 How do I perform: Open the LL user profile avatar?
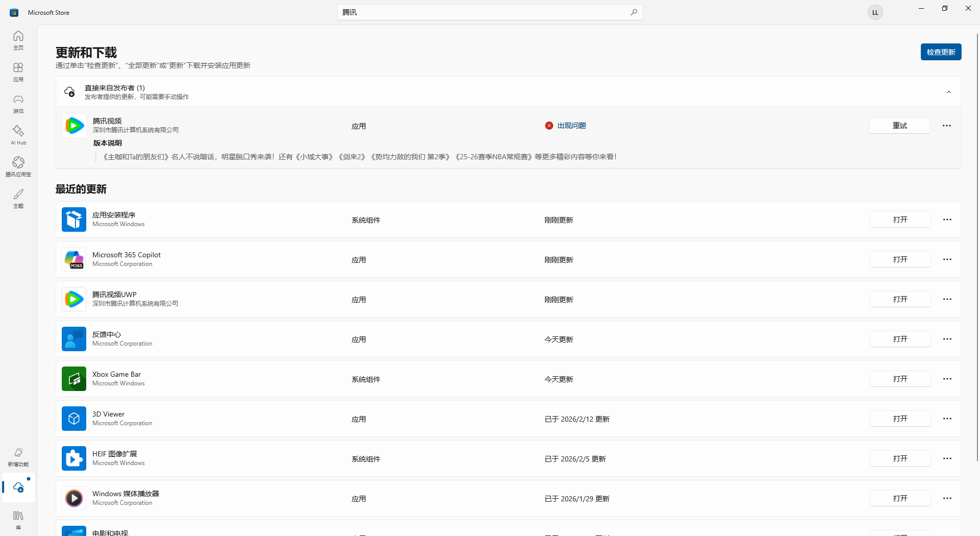875,12
